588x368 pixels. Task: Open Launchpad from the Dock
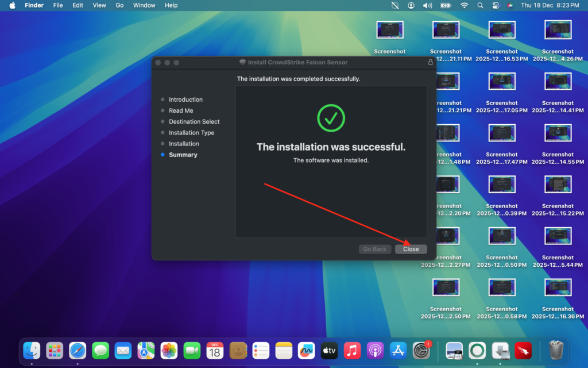tap(55, 351)
